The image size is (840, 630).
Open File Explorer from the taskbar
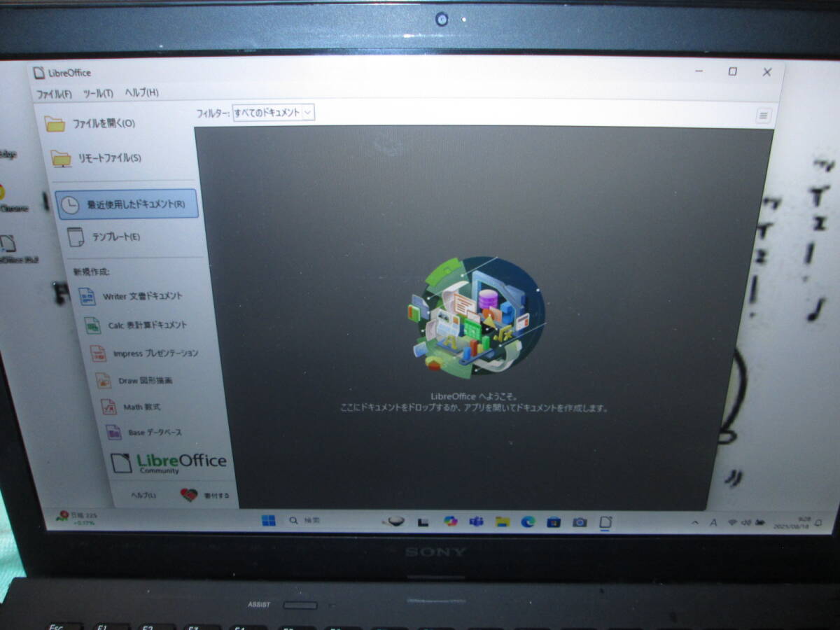tap(502, 521)
